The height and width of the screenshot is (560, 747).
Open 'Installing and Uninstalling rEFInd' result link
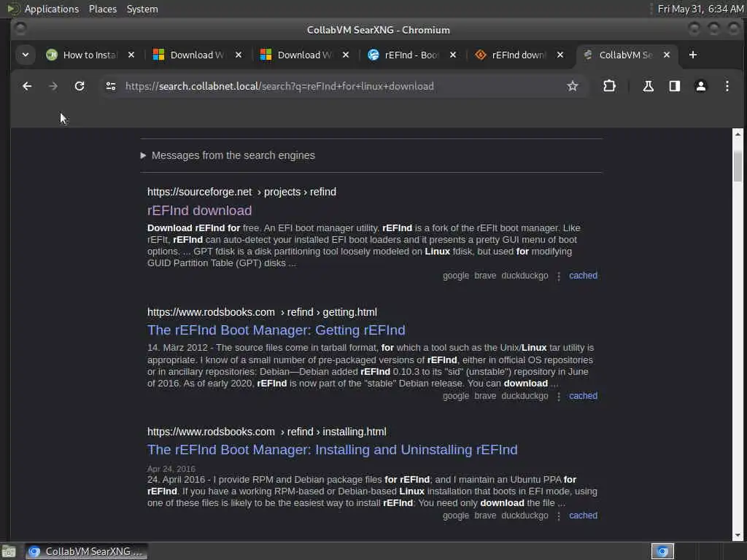[x=332, y=449]
